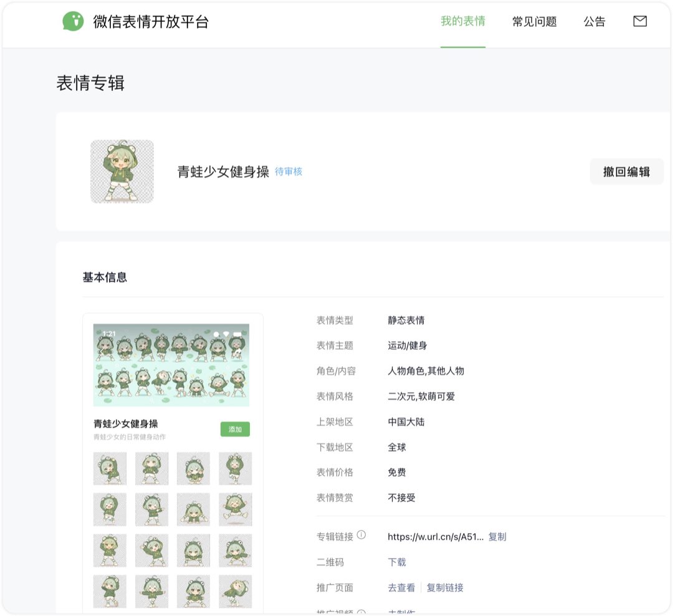Click the 待审核 status label
The image size is (673, 616).
(x=289, y=172)
